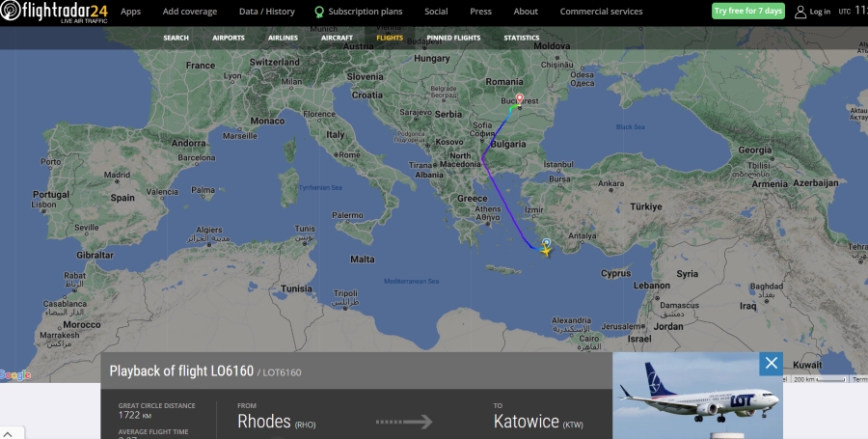
Task: Expand the panel with bottom-left chevron
Action: click(8, 434)
